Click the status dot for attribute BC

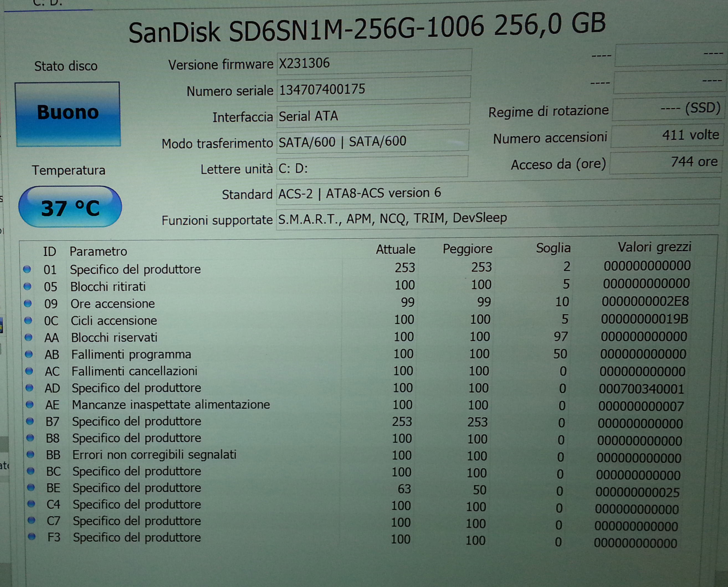point(31,471)
